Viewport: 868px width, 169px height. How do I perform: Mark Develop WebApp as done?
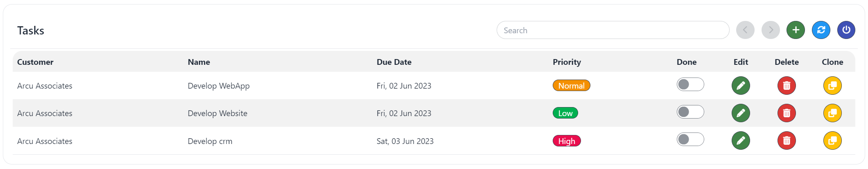690,84
